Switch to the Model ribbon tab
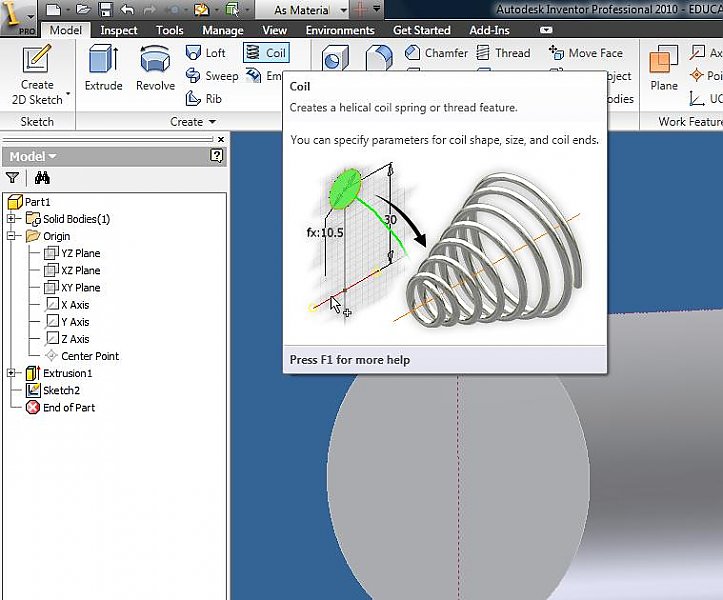 65,30
